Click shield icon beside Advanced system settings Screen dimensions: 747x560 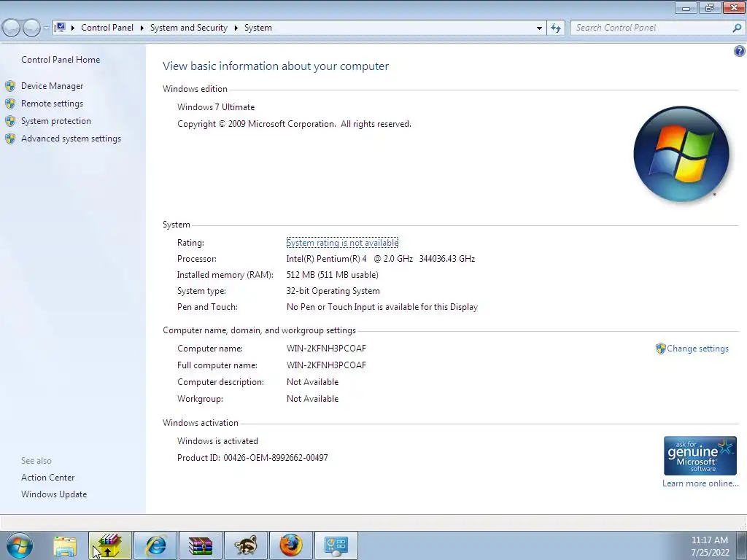point(10,139)
